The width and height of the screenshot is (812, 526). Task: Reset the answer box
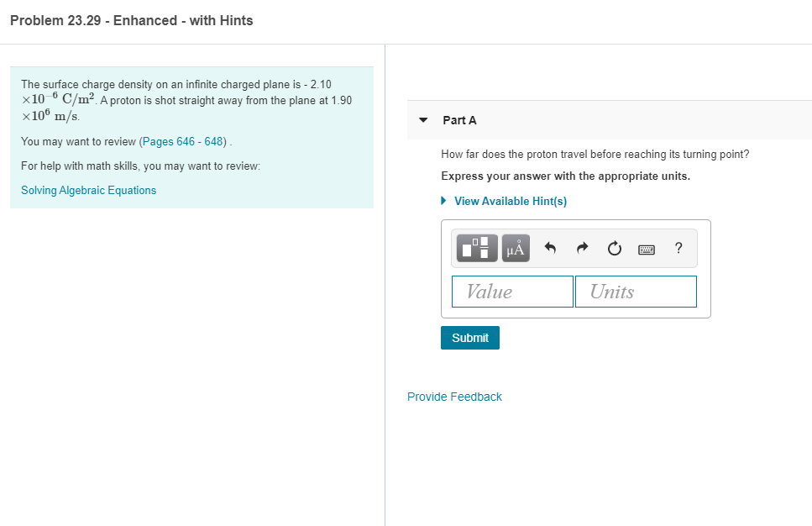614,248
